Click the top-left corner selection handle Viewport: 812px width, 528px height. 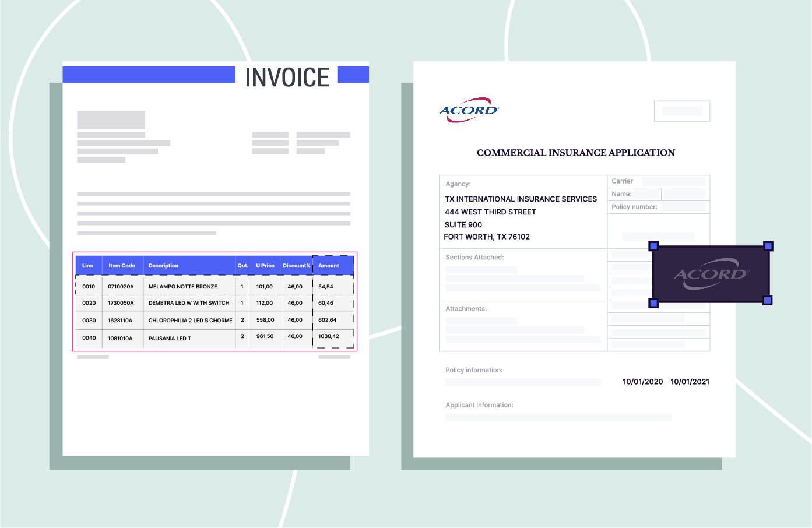click(653, 247)
